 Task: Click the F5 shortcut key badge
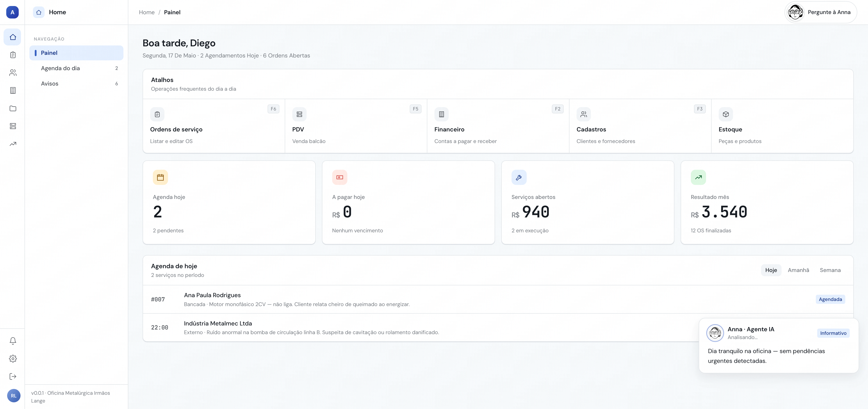416,109
